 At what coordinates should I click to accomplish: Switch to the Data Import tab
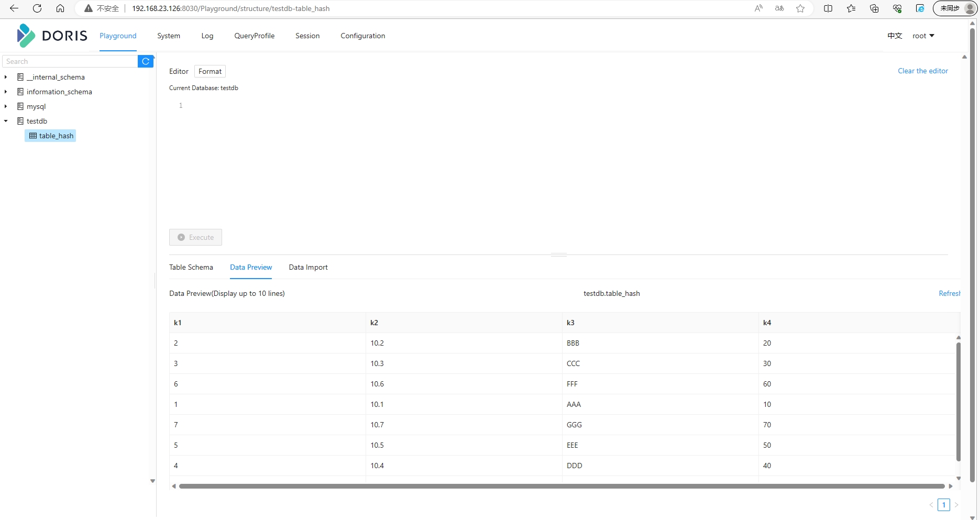click(308, 267)
